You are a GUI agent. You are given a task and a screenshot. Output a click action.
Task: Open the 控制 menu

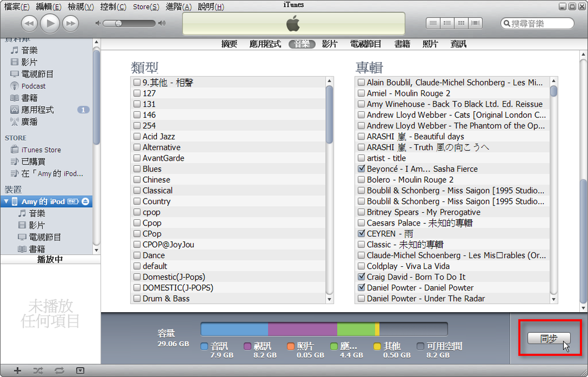tap(113, 7)
